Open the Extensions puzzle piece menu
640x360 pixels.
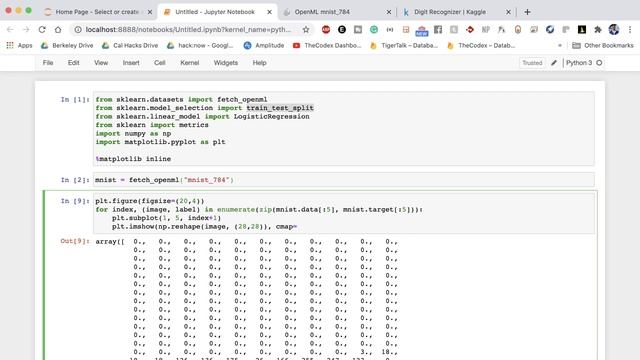[598, 29]
